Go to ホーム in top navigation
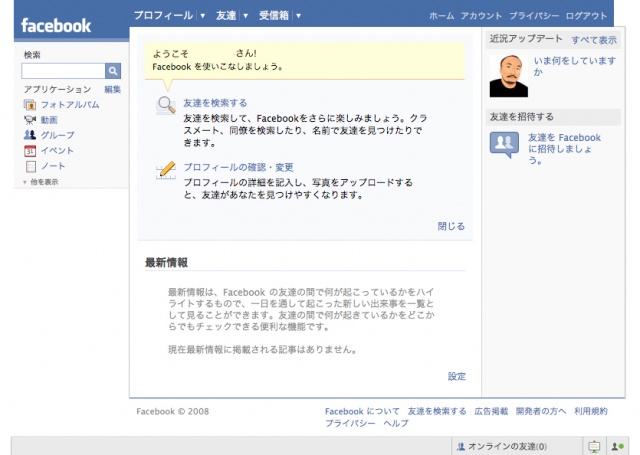The height and width of the screenshot is (455, 640). point(442,16)
